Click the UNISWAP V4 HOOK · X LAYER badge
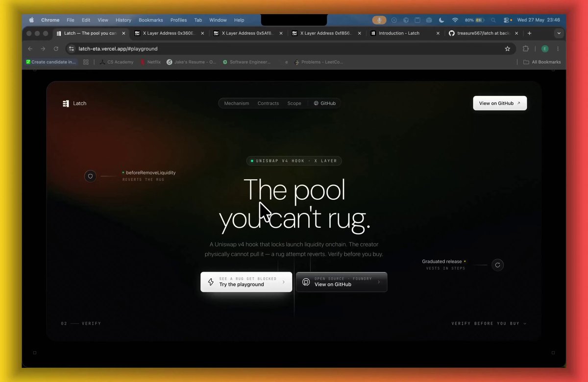The height and width of the screenshot is (382, 588). point(294,161)
